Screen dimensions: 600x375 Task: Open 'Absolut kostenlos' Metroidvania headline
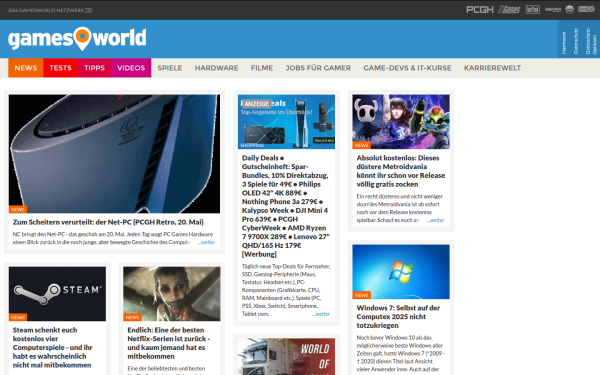pos(401,171)
